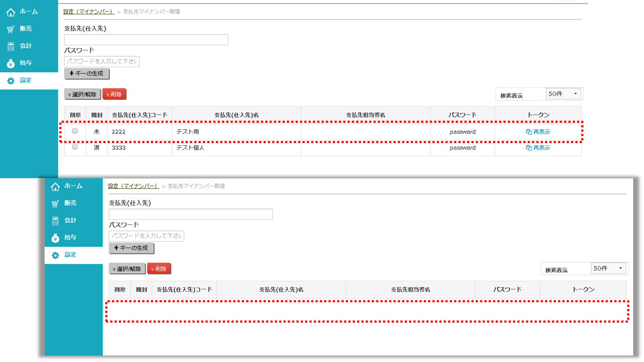Select 会計 menu item in the lower sidebar
The width and height of the screenshot is (644, 362).
[x=70, y=221]
